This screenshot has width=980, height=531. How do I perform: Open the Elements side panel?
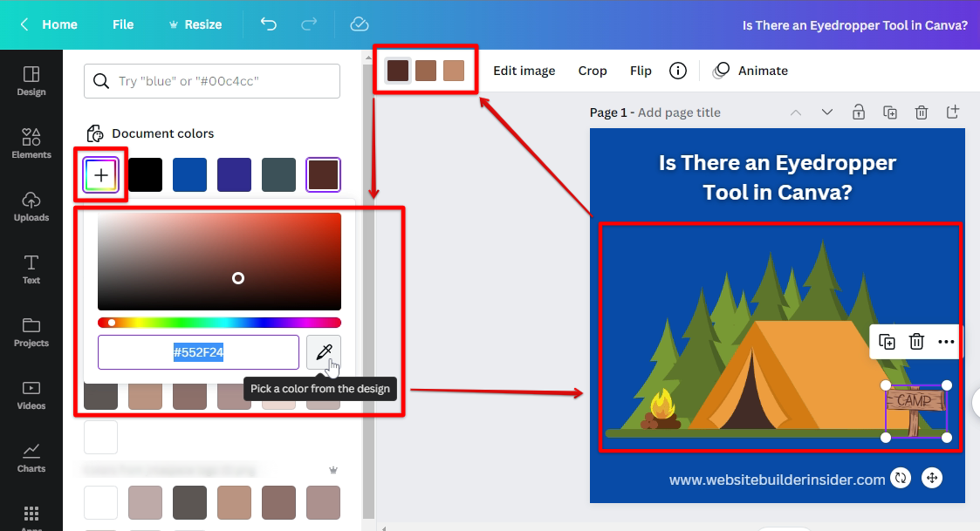[31, 144]
